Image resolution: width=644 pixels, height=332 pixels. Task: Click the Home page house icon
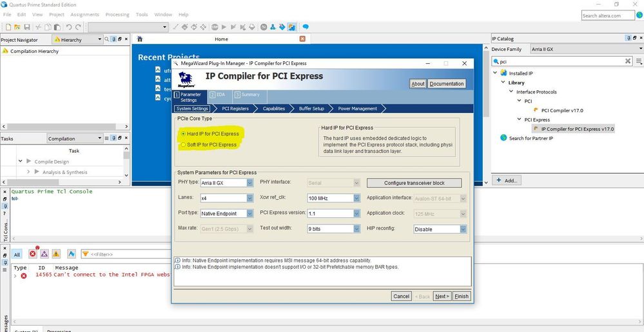(x=140, y=39)
